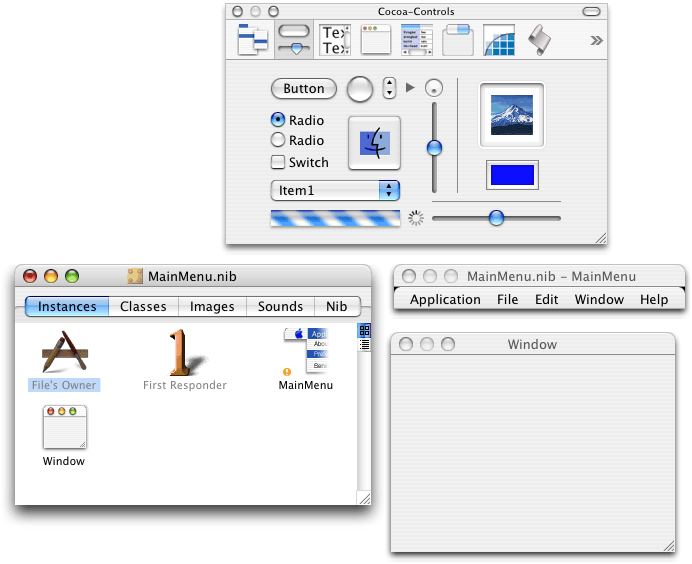Switch to the Nib tab

point(337,306)
